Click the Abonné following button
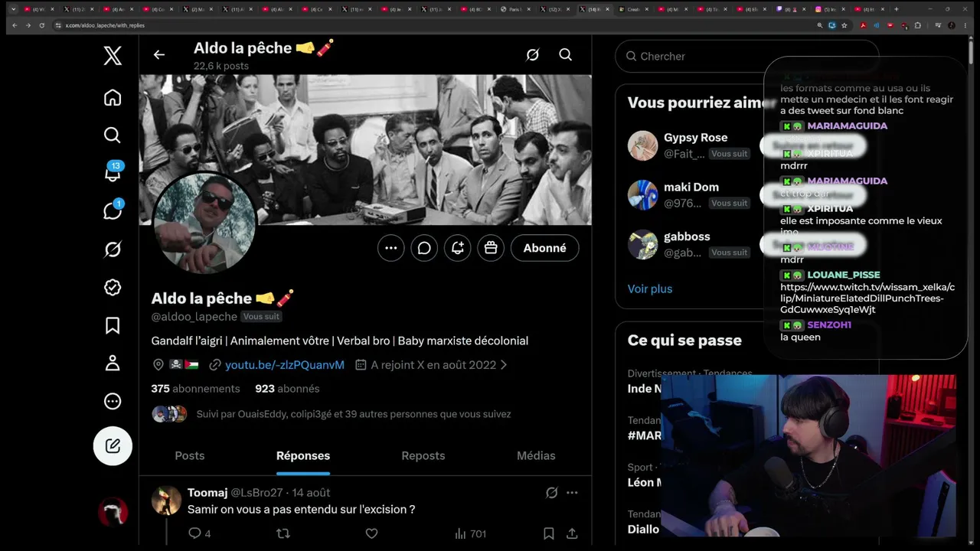980x551 pixels. [x=544, y=248]
